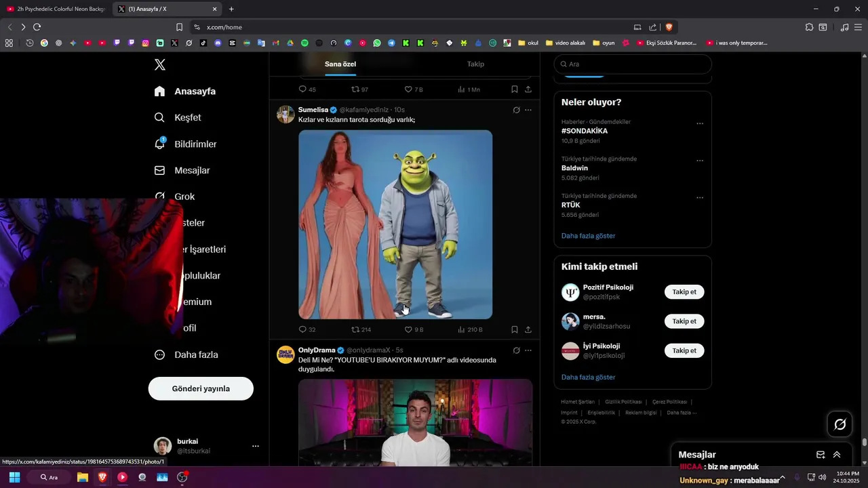Open the video alakalı bookmarks folder
Screen dimensions: 868x488
coord(566,43)
